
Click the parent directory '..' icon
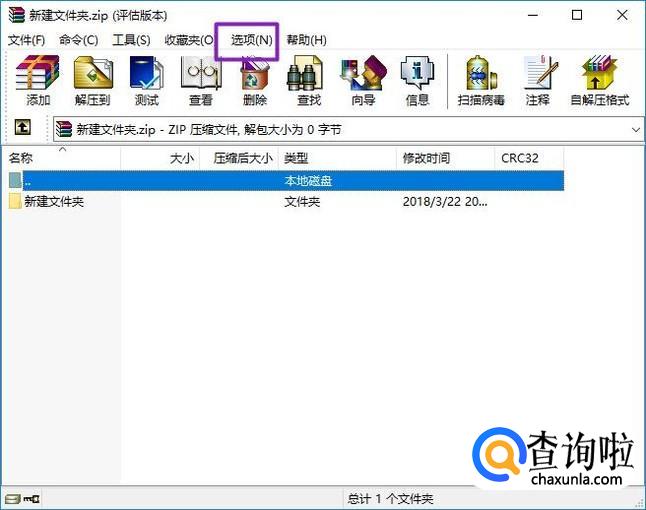tap(15, 180)
